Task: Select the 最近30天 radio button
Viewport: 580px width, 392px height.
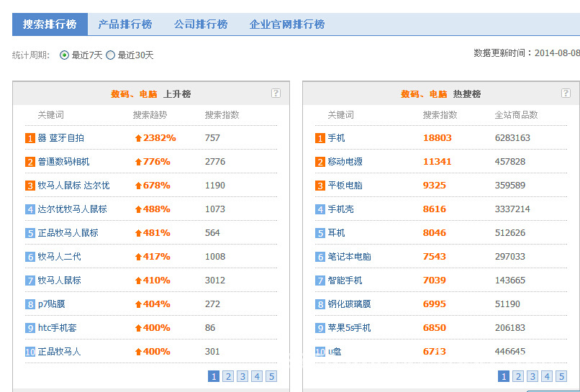Action: [111, 55]
